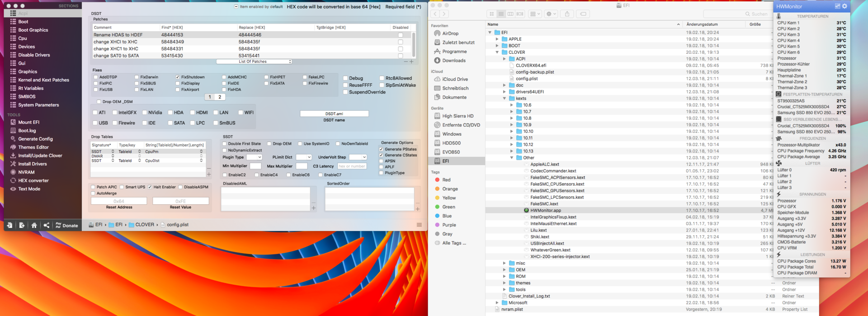This screenshot has width=868, height=316.
Task: Toggle the Halt Enabler checkbox
Action: click(x=150, y=187)
